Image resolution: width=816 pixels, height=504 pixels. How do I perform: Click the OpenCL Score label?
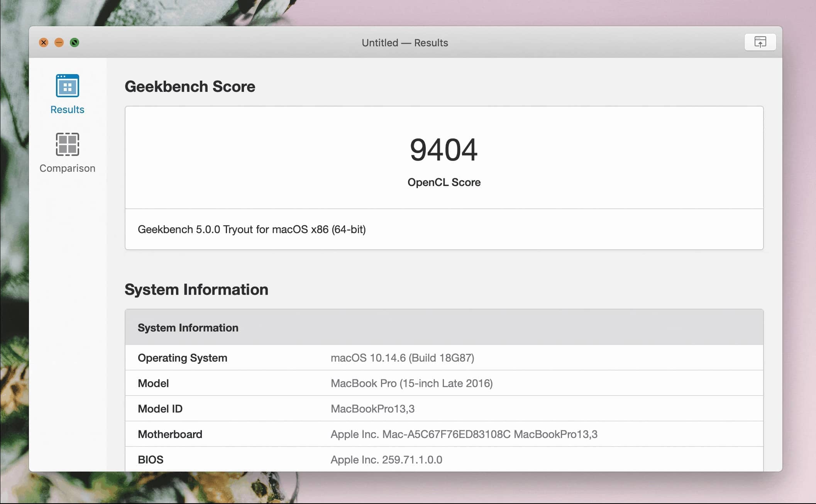[x=444, y=182]
